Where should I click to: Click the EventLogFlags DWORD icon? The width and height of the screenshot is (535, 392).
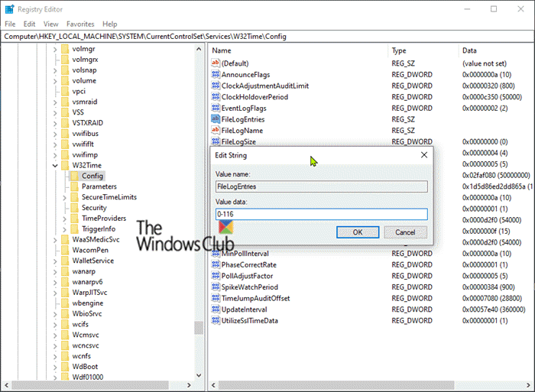[x=216, y=108]
